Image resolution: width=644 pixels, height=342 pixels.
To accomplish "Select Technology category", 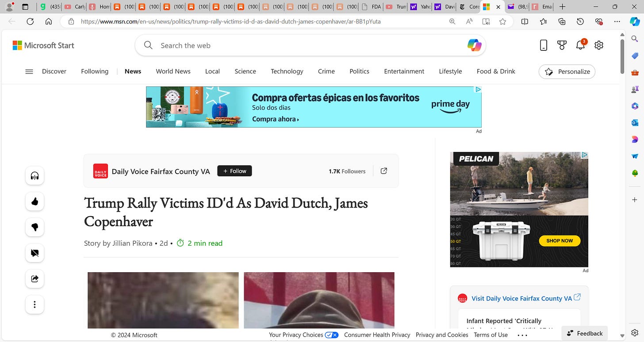I will [x=287, y=71].
